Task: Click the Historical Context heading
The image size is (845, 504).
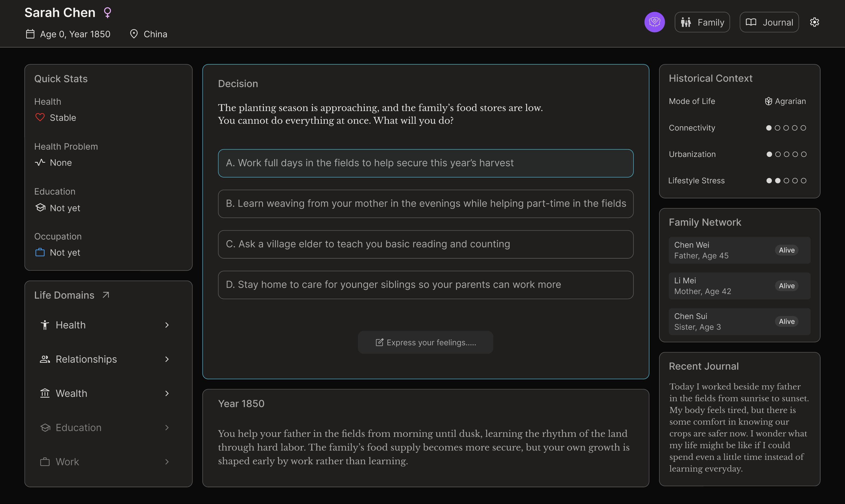Action: coord(710,78)
